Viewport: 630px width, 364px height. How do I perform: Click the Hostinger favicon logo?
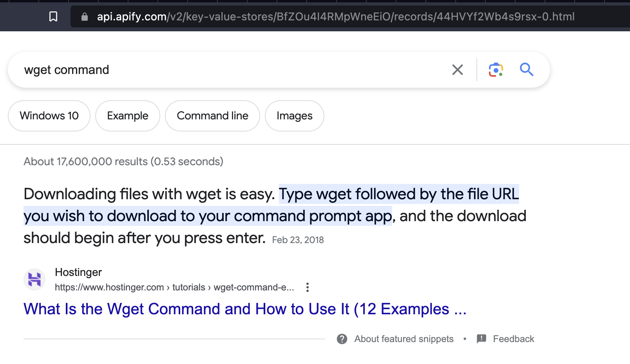click(34, 279)
